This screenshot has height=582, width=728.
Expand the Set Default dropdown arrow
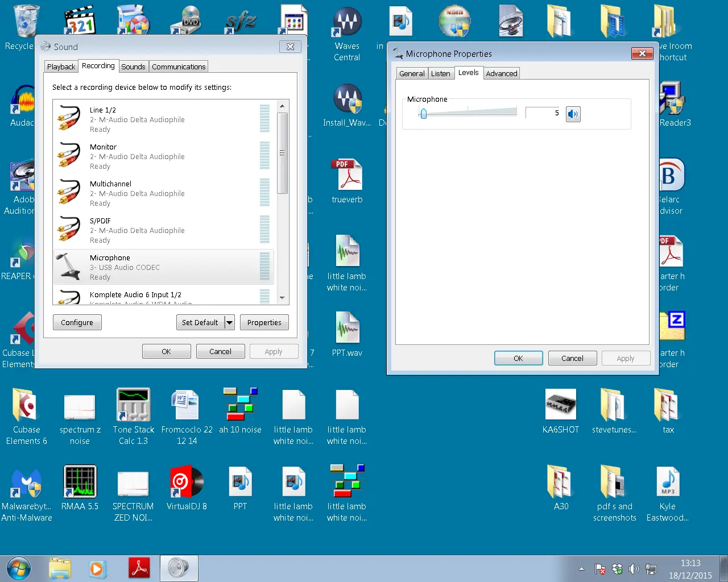tap(229, 322)
